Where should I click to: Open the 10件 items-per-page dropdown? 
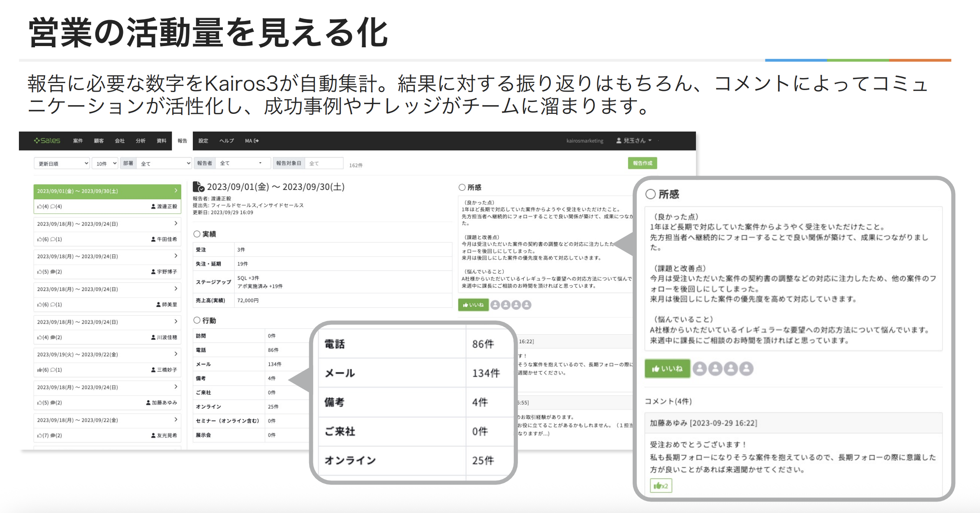tap(105, 163)
